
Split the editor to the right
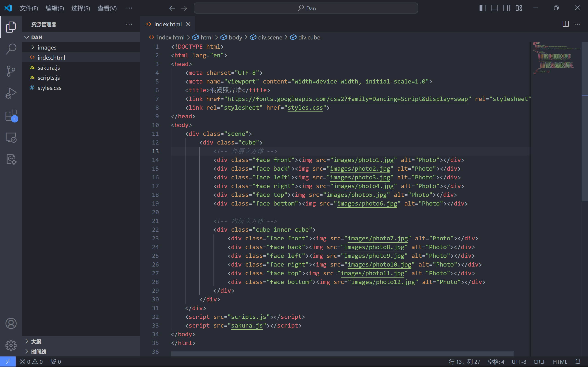click(565, 24)
